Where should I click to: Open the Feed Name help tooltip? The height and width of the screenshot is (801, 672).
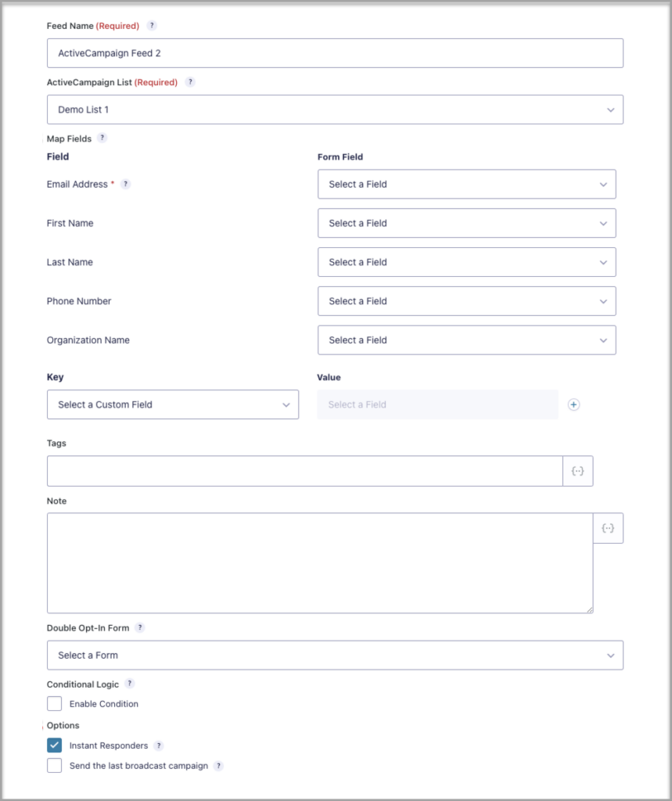151,25
